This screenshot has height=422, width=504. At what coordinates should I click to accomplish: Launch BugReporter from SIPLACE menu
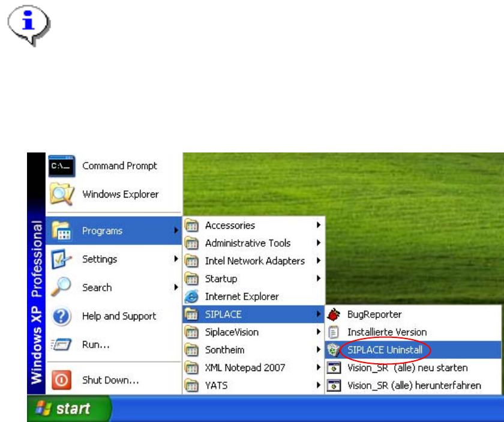pyautogui.click(x=413, y=314)
